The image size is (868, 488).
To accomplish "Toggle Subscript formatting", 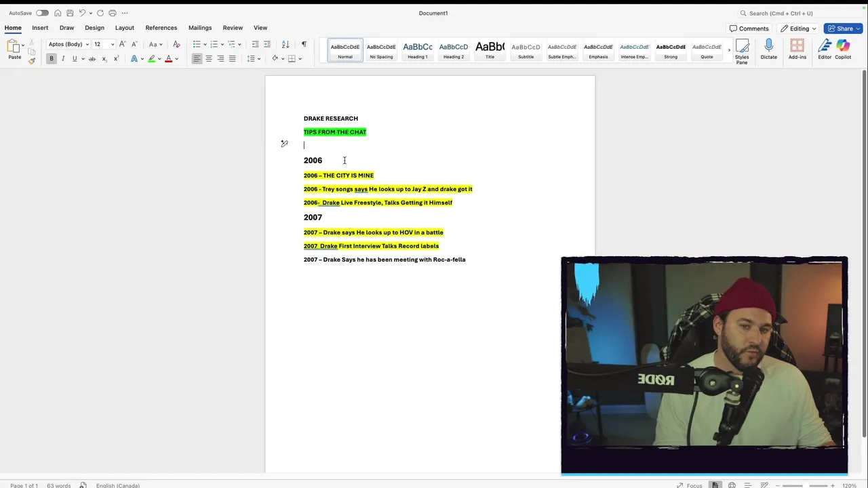I will (104, 59).
